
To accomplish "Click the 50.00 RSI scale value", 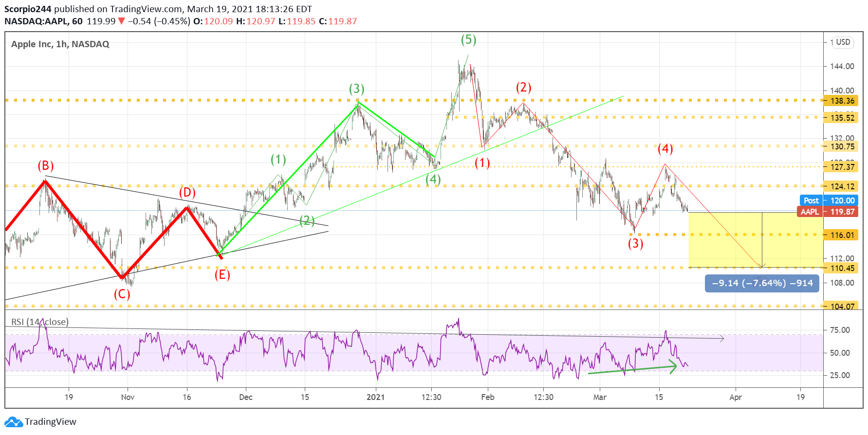I will tap(840, 353).
